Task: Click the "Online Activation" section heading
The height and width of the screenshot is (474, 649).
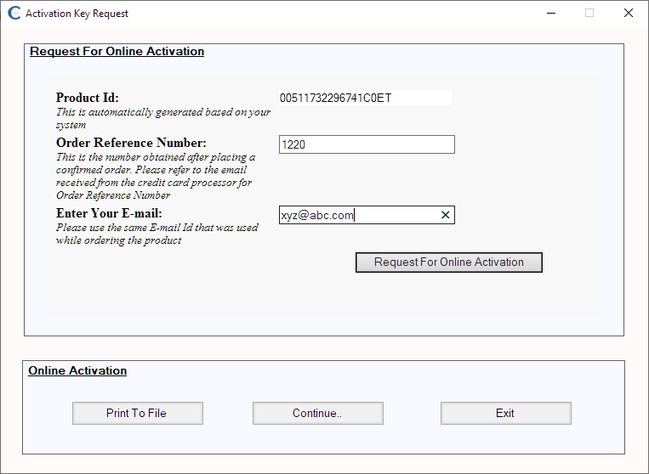Action: point(77,371)
